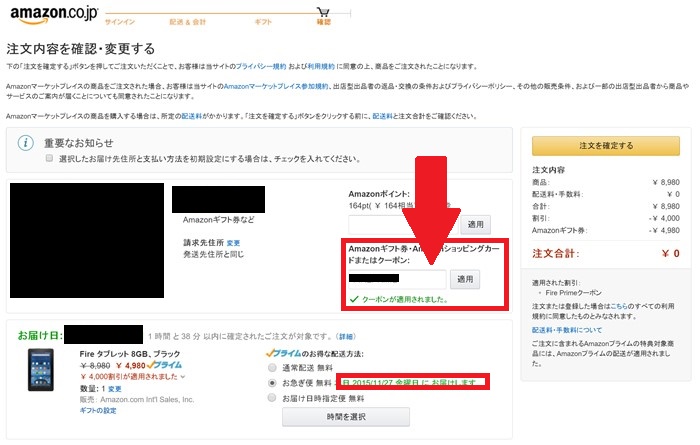Click 詳細 link in delivery date row
The height and width of the screenshot is (445, 700).
point(346,336)
